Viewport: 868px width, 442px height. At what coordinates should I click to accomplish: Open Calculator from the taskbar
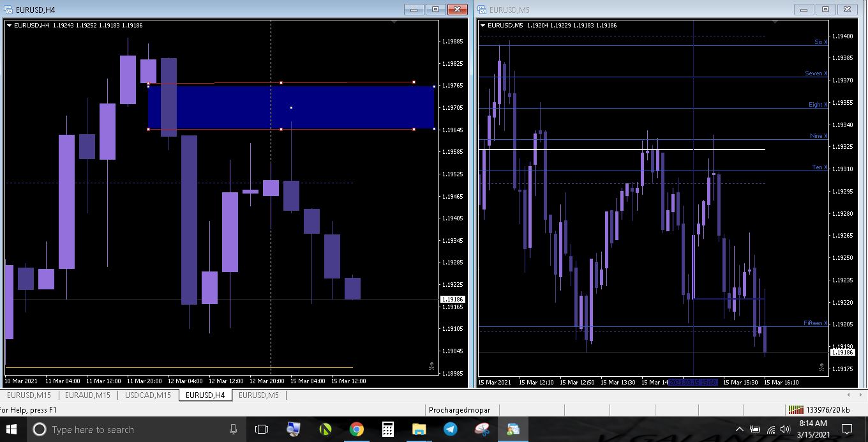388,429
